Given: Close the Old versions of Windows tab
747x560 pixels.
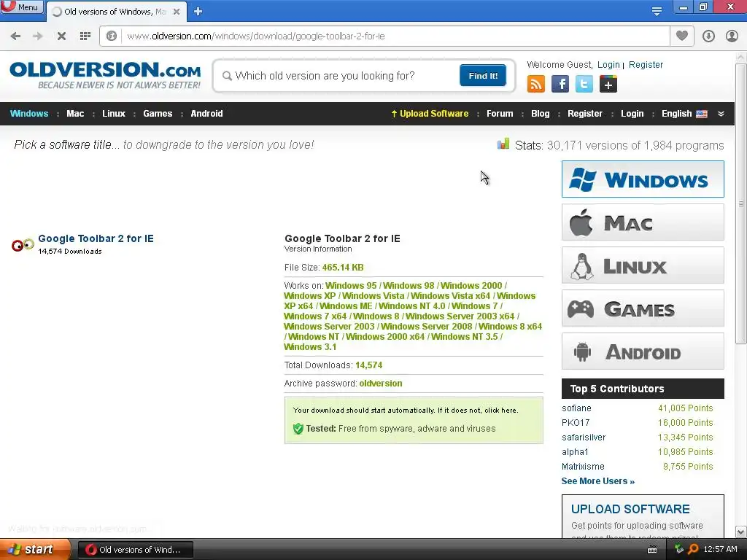Looking at the screenshot, I should pyautogui.click(x=177, y=12).
